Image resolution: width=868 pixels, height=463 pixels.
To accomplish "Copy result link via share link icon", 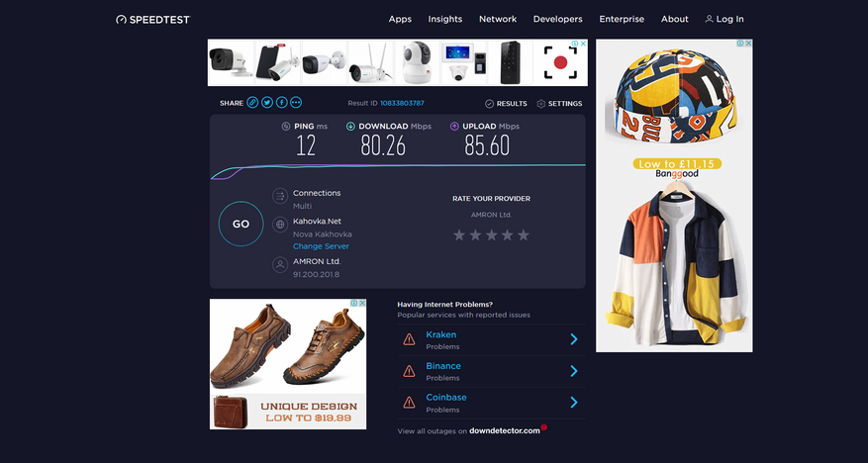I will [252, 103].
